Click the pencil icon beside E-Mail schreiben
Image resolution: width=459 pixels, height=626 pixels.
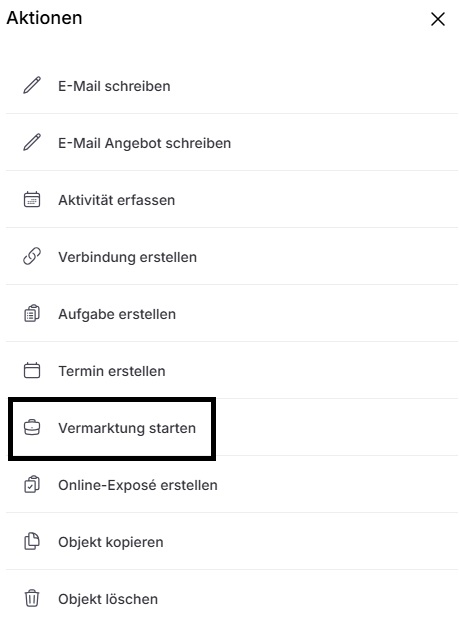(x=32, y=85)
